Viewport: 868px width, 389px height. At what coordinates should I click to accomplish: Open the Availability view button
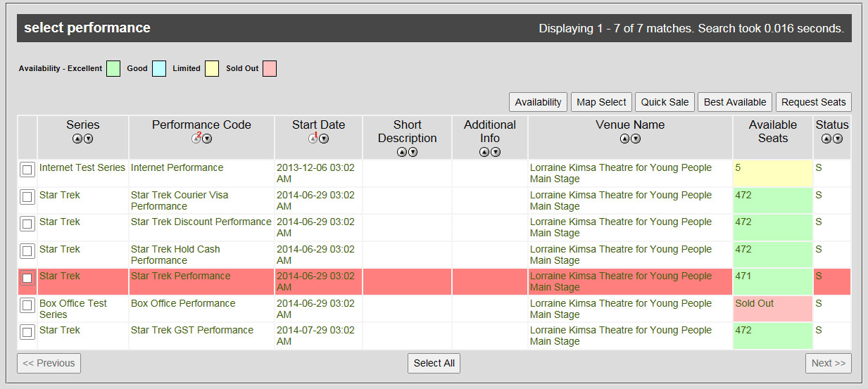pyautogui.click(x=538, y=102)
